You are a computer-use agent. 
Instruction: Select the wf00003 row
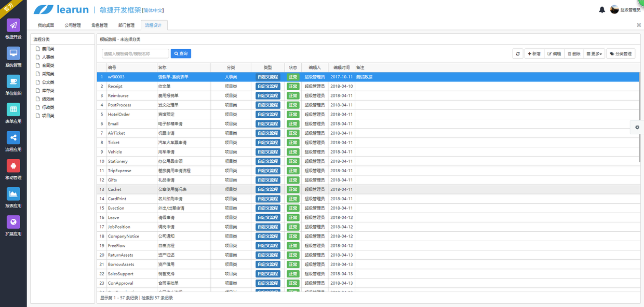(x=368, y=77)
